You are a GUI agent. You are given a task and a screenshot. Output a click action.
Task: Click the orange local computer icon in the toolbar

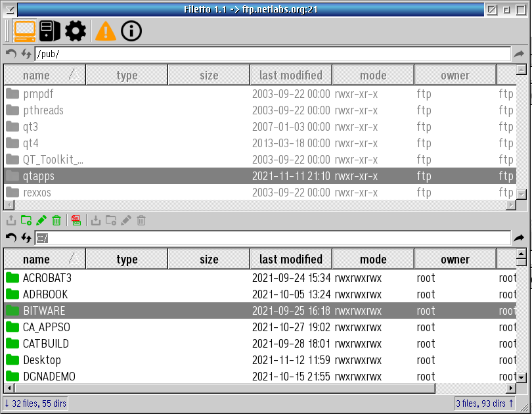click(x=25, y=30)
